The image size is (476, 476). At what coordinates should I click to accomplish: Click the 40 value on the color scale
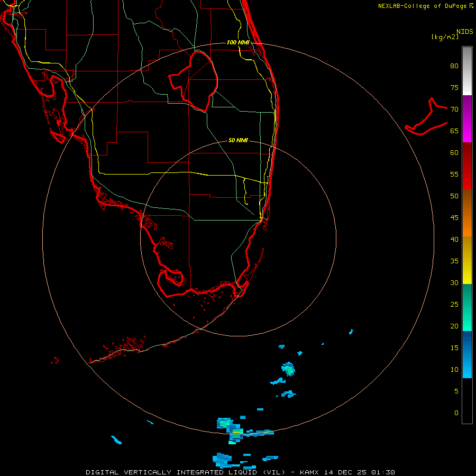click(454, 240)
